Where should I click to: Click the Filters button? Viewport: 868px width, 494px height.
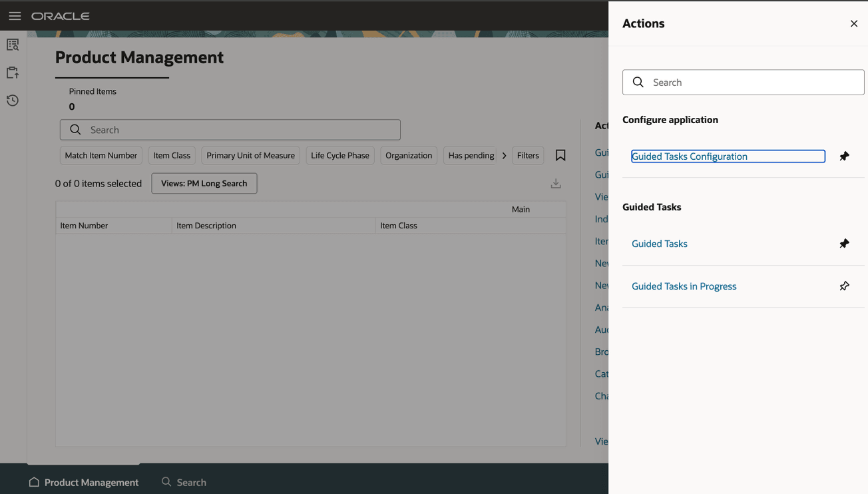click(528, 156)
